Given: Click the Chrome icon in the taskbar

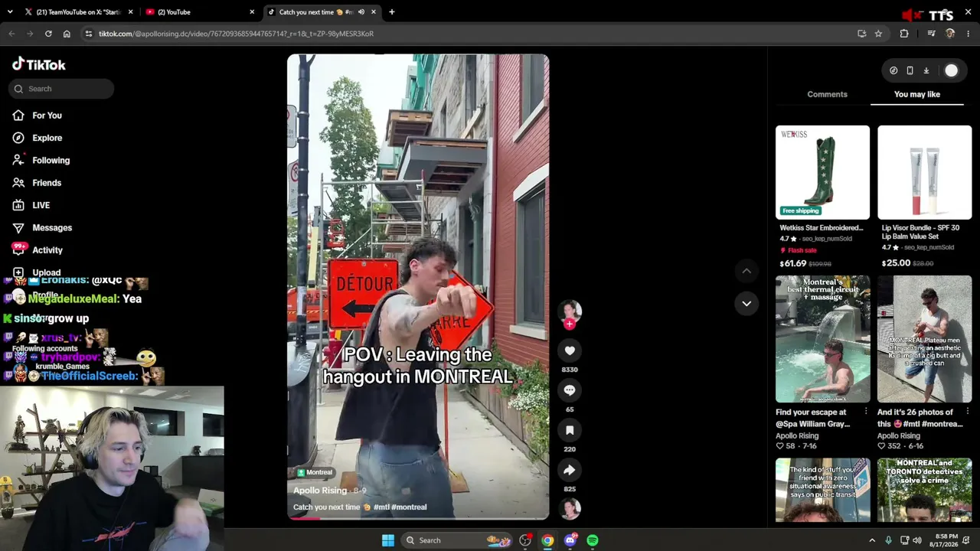Looking at the screenshot, I should coord(547,540).
